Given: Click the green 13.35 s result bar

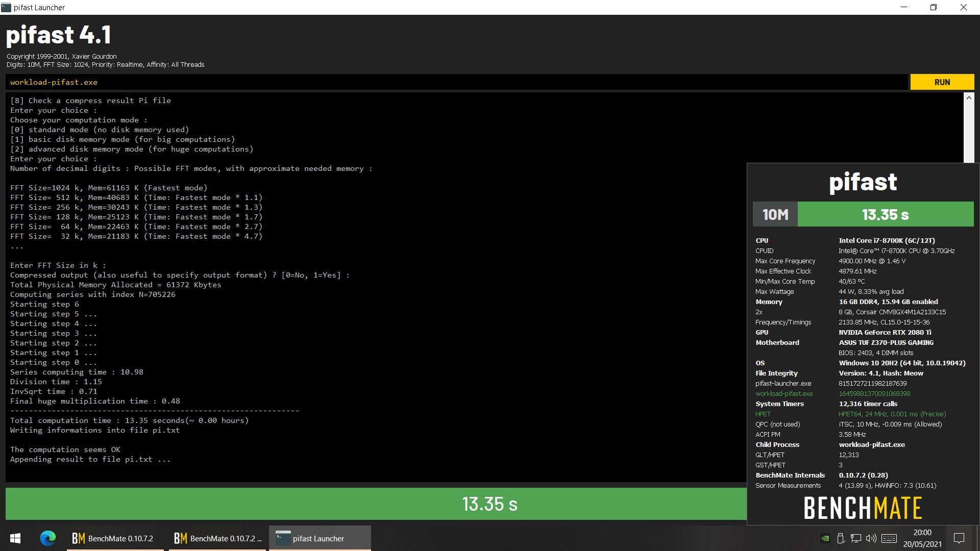Looking at the screenshot, I should (376, 504).
